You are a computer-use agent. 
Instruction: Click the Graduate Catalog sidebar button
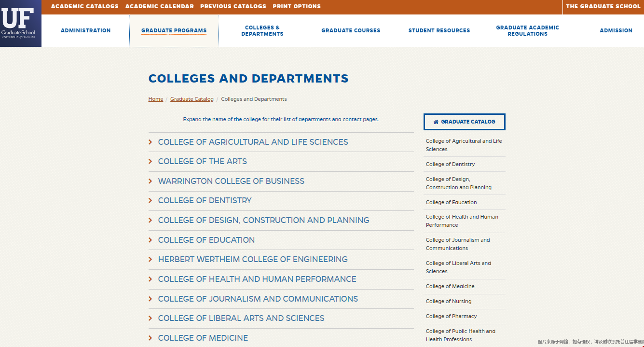464,122
